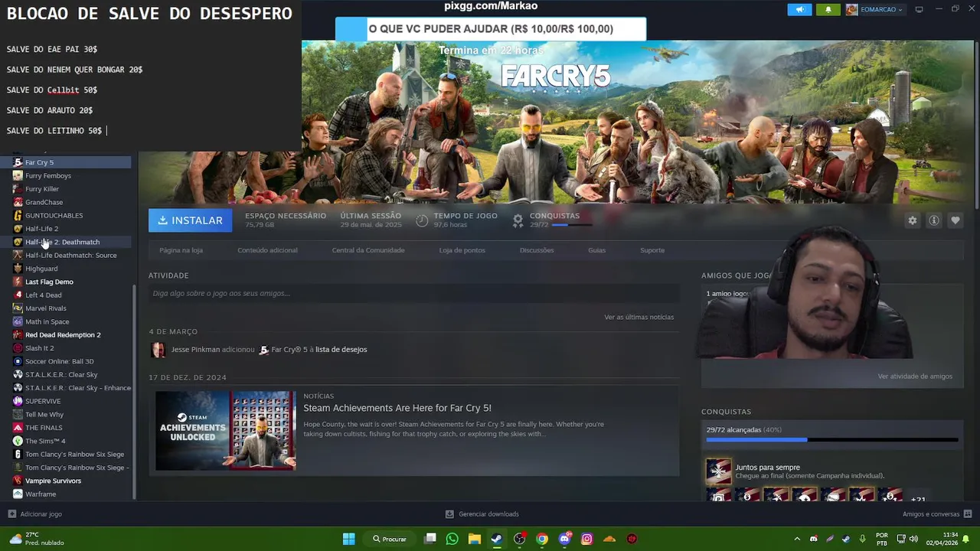Image resolution: width=980 pixels, height=551 pixels.
Task: Select Left 4 Dead in library
Action: [66, 295]
